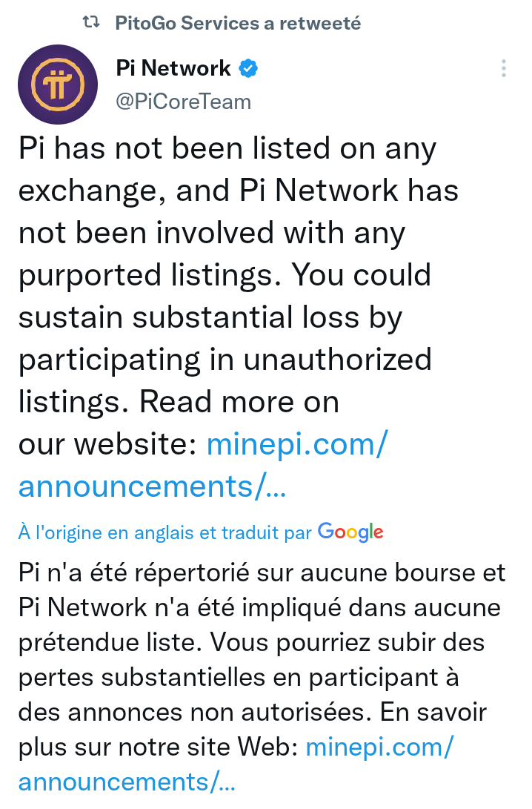Click "pertes substantielles en participant" line
The image size is (532, 809).
[x=238, y=678]
